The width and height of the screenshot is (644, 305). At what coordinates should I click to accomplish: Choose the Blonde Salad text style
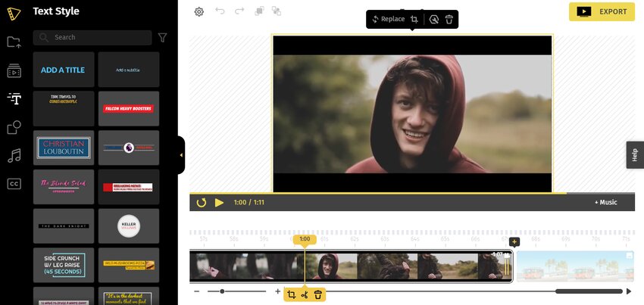tap(64, 187)
